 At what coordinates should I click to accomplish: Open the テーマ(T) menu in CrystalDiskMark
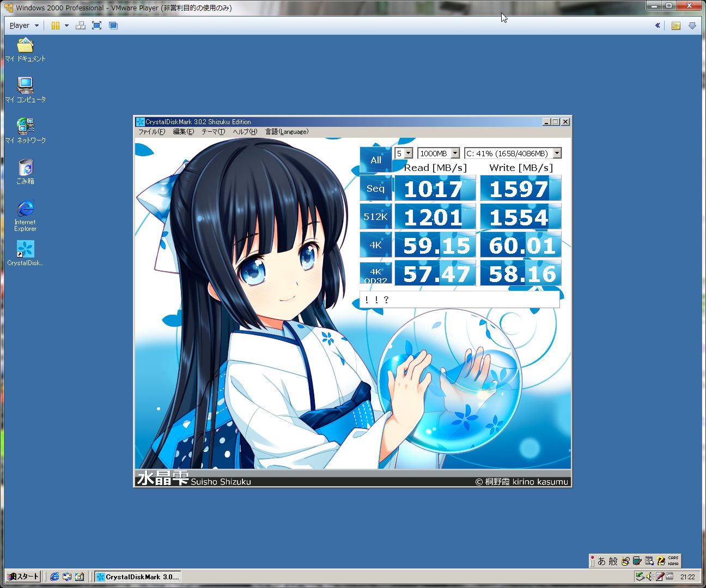[x=213, y=132]
